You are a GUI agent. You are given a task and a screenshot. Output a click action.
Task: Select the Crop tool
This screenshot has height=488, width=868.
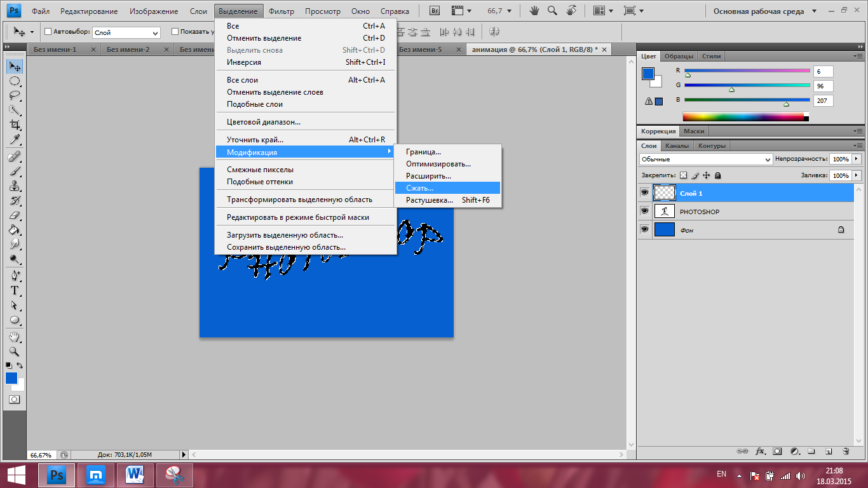[x=15, y=125]
